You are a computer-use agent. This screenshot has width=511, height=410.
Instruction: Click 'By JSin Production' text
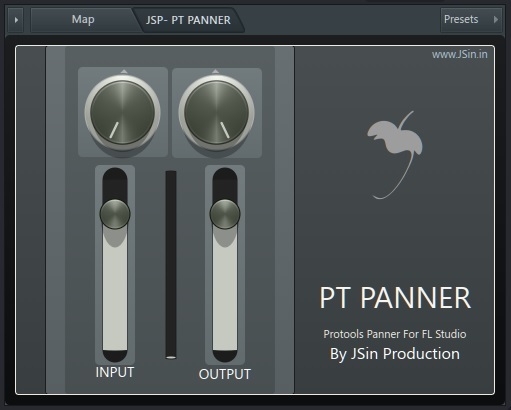pyautogui.click(x=395, y=354)
